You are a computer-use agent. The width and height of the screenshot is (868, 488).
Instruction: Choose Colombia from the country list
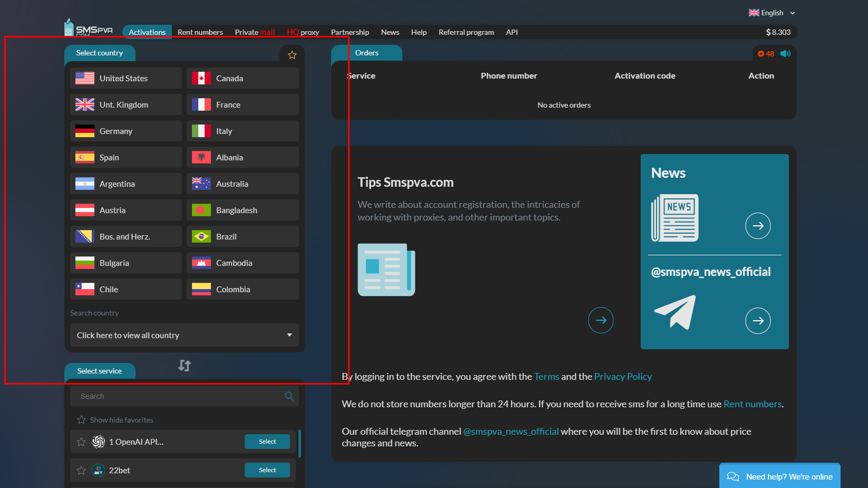click(243, 289)
